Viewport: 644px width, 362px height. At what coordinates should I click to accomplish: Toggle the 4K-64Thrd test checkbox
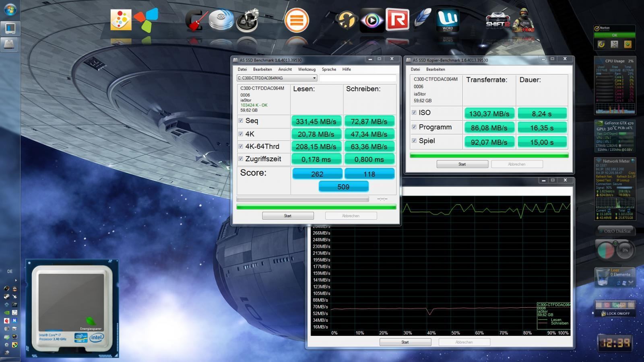tap(241, 146)
